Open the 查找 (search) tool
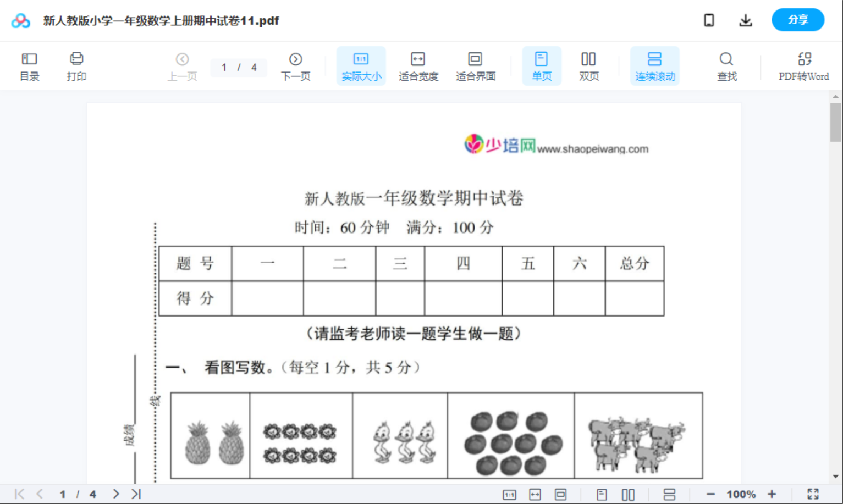The height and width of the screenshot is (504, 843). point(726,65)
